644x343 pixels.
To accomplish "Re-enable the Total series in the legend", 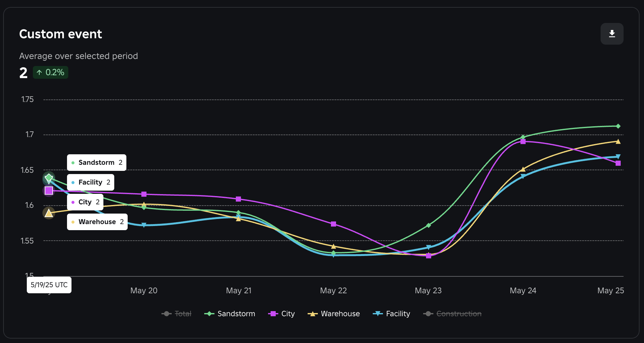I will click(183, 313).
